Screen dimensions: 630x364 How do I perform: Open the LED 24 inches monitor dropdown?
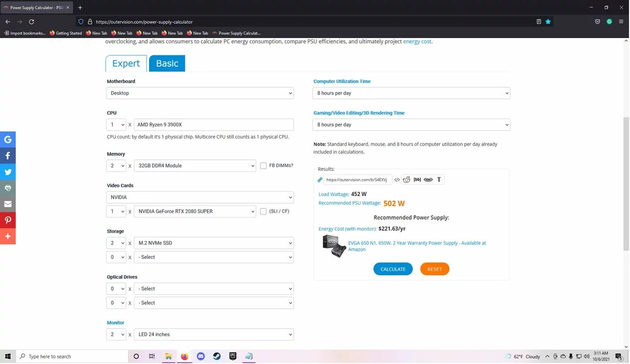coord(214,335)
